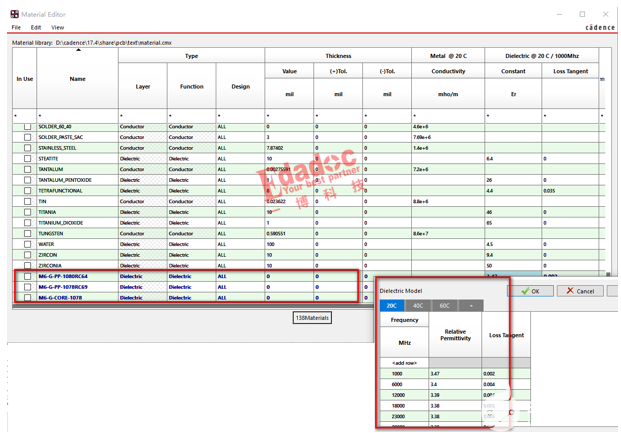Select the TITANIA material name
Screen dimensions: 621x433
click(47, 212)
